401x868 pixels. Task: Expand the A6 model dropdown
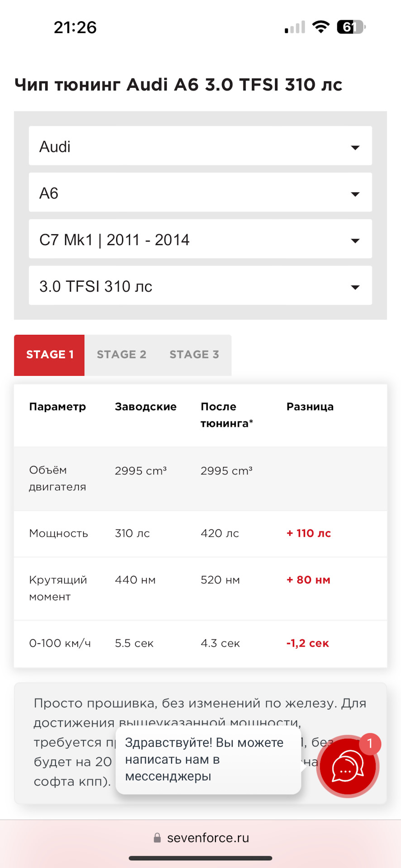(x=200, y=193)
